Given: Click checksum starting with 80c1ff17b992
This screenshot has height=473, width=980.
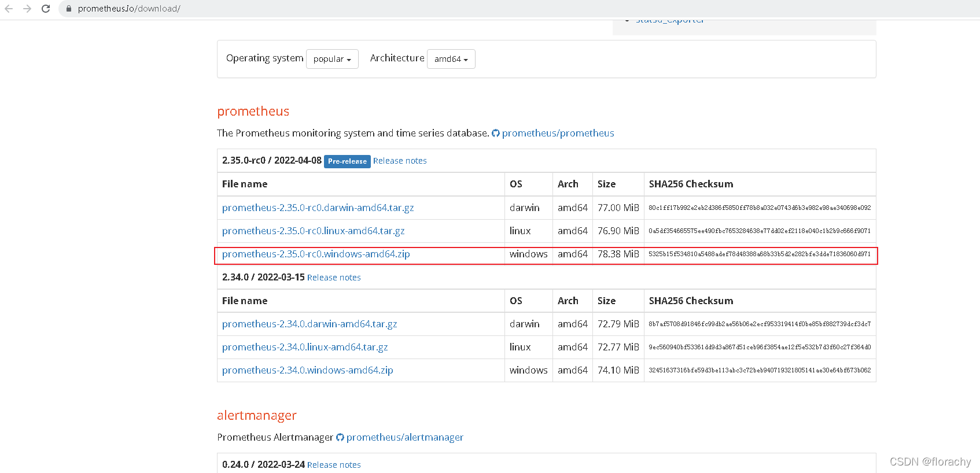Looking at the screenshot, I should (760, 208).
